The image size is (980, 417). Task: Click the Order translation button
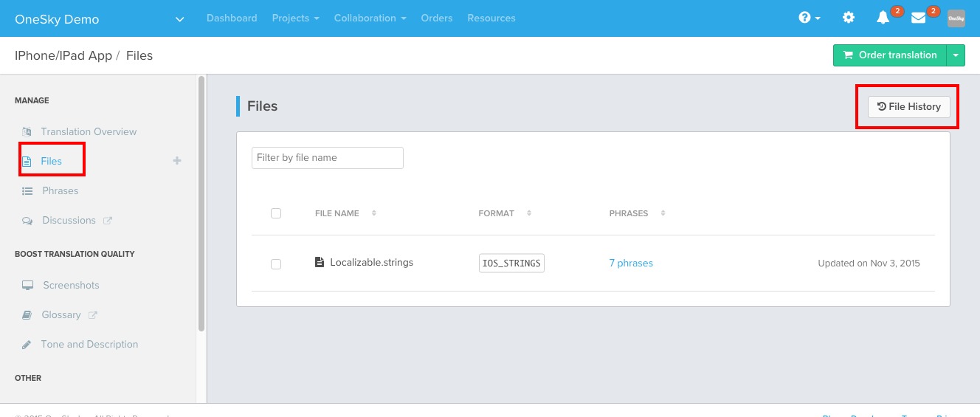(890, 55)
